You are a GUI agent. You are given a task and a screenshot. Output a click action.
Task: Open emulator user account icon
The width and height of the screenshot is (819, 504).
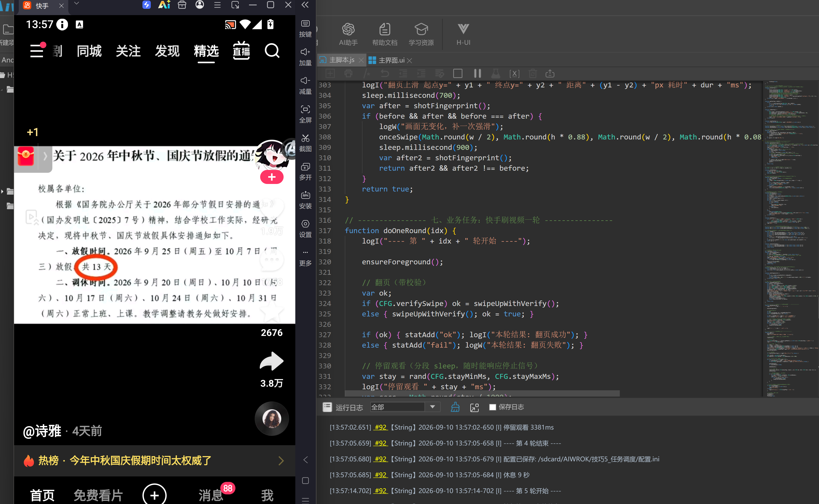click(199, 5)
